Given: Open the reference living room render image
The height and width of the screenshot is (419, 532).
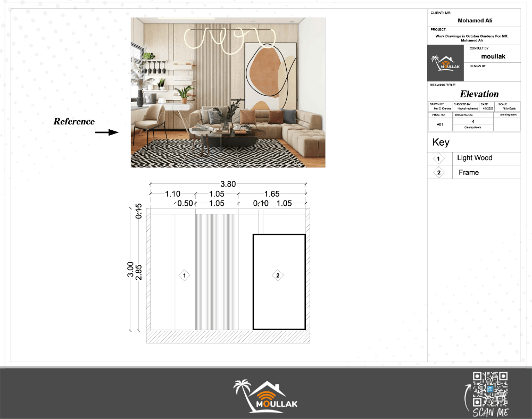Looking at the screenshot, I should [228, 92].
